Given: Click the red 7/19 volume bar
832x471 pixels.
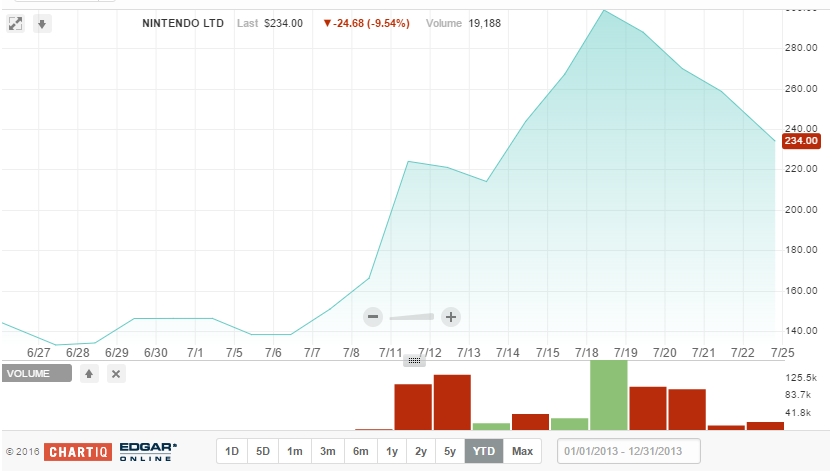Looking at the screenshot, I should [x=648, y=408].
